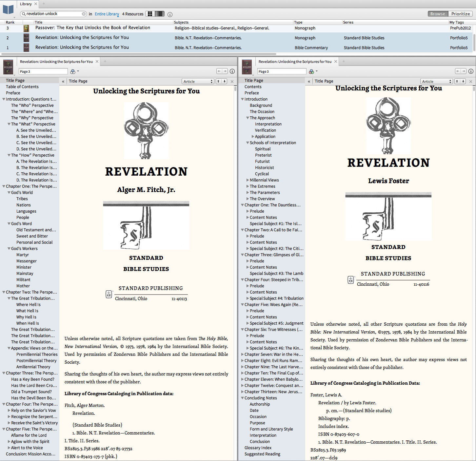Close the Library tab

36,4
